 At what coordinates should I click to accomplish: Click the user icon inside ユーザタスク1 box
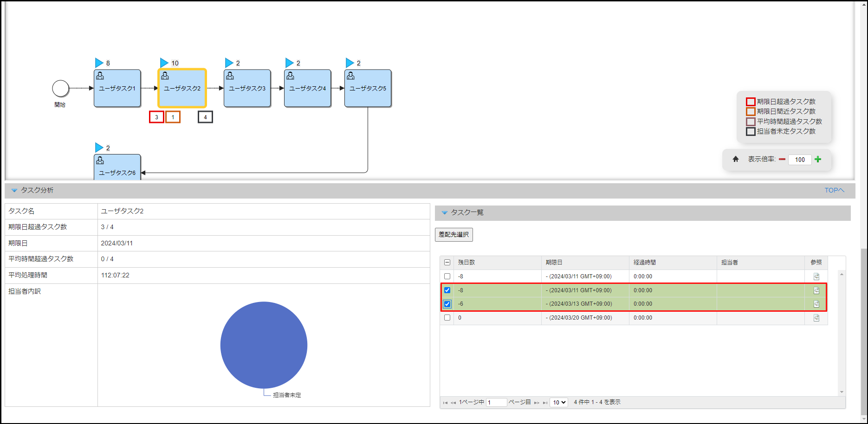click(x=100, y=76)
